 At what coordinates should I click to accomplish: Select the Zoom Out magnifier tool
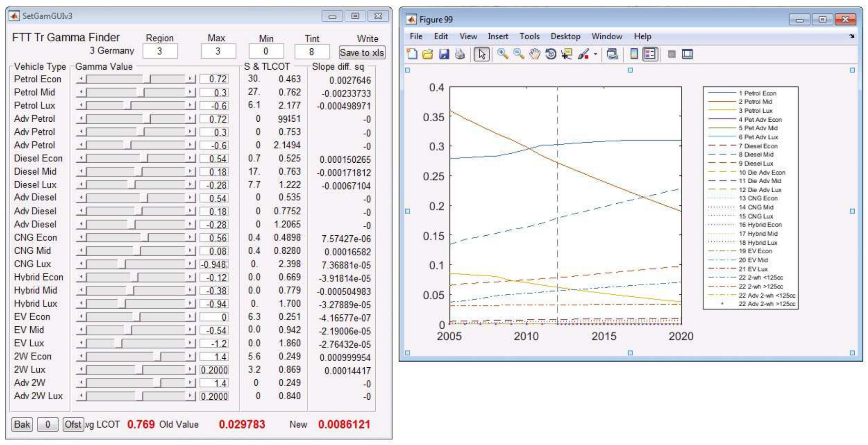point(519,54)
